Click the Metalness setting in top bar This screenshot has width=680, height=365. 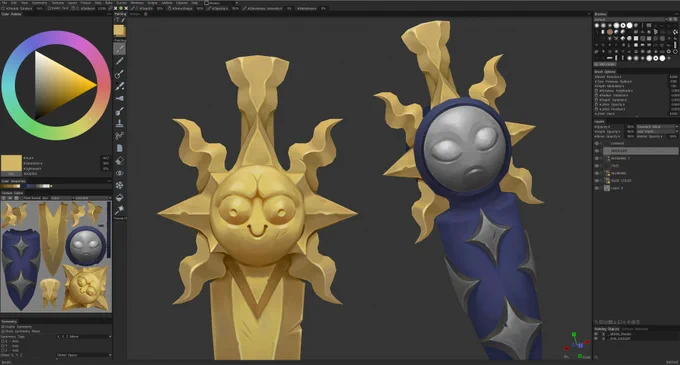coord(307,8)
